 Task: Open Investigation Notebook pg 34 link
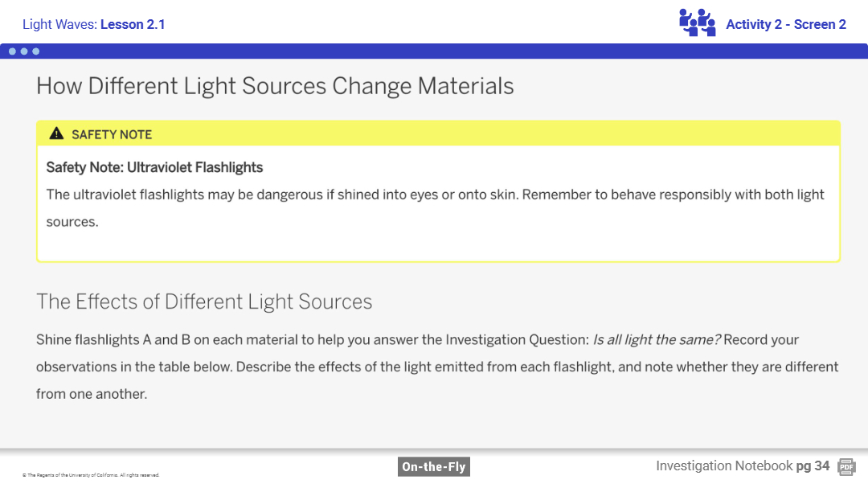pos(742,466)
